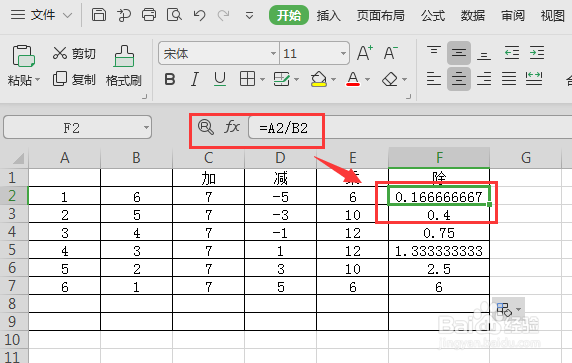Open the font size 11 dropdown
The height and width of the screenshot is (363, 572).
(343, 54)
